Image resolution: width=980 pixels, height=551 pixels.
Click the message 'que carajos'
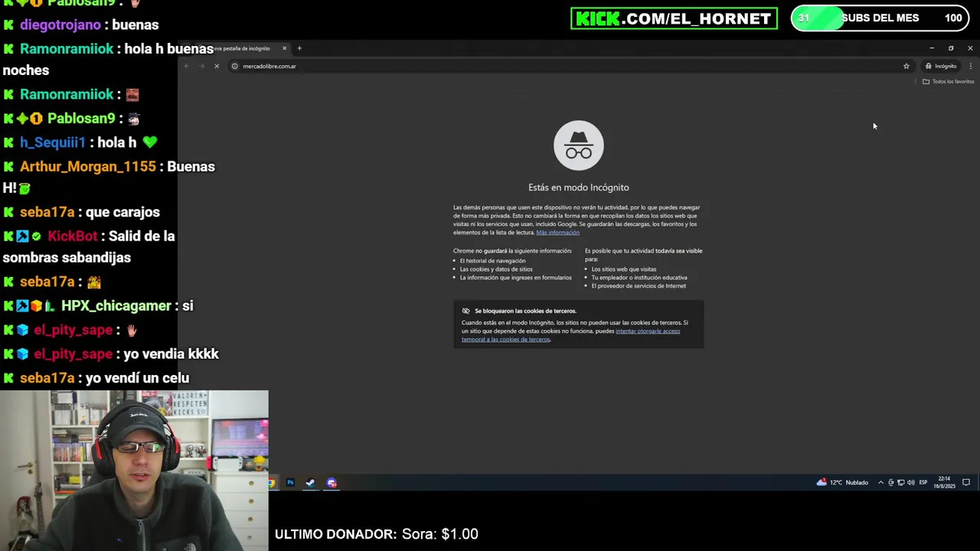122,213
